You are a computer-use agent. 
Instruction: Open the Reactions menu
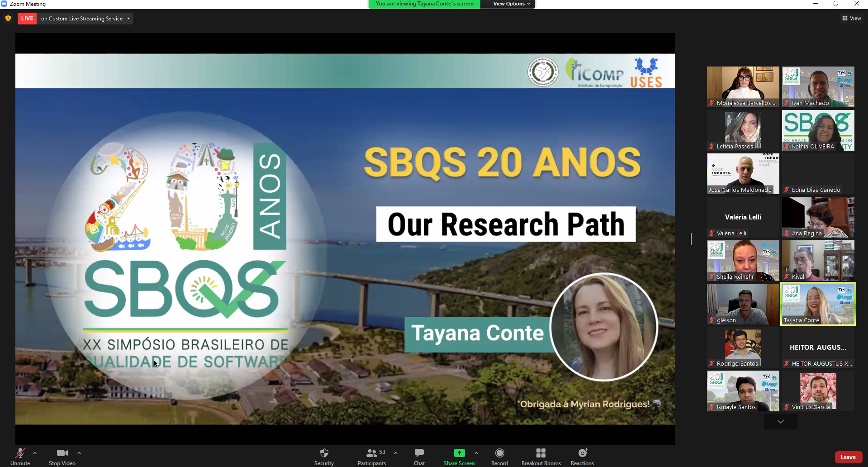click(x=582, y=456)
